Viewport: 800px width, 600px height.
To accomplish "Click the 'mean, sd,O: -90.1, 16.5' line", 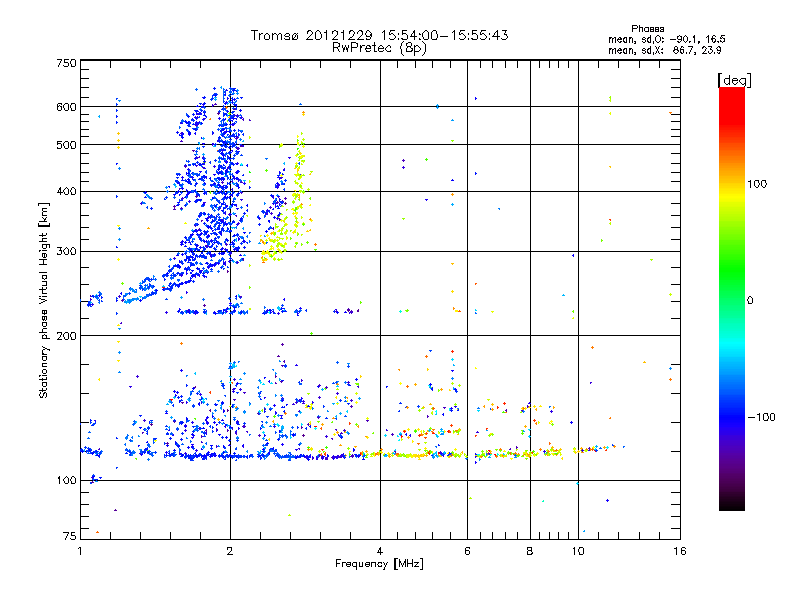I will 666,39.
